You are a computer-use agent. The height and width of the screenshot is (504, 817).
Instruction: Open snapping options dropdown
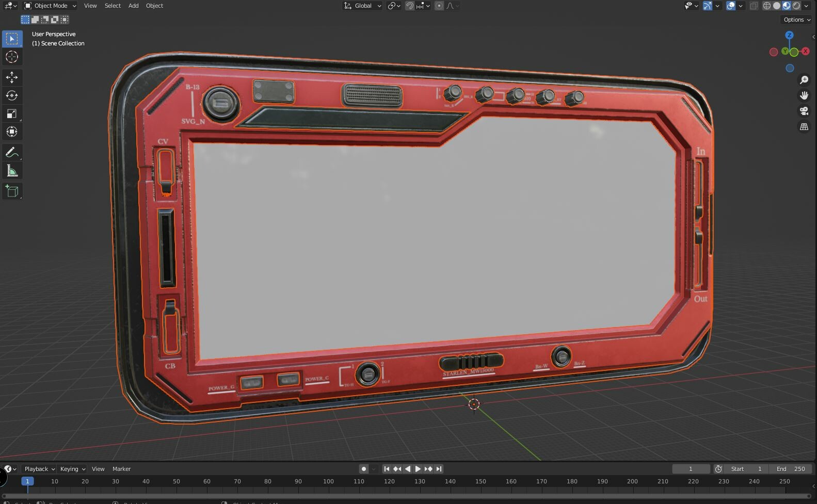tap(423, 6)
